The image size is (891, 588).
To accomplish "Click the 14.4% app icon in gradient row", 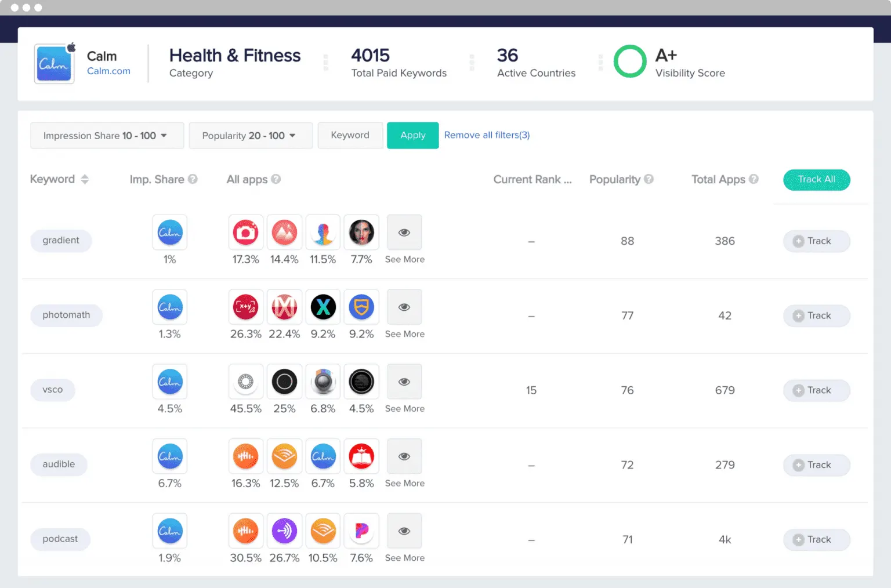I will (284, 233).
